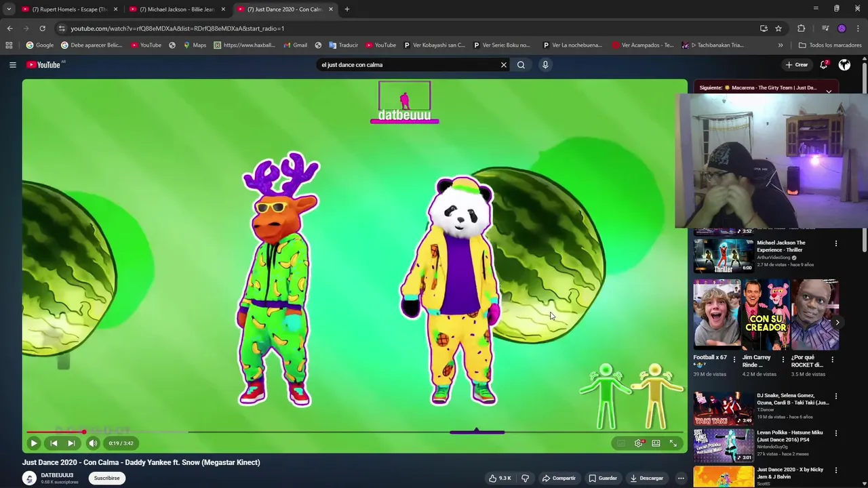868x488 pixels.
Task: Open Gmail bookmark
Action: tap(294, 45)
